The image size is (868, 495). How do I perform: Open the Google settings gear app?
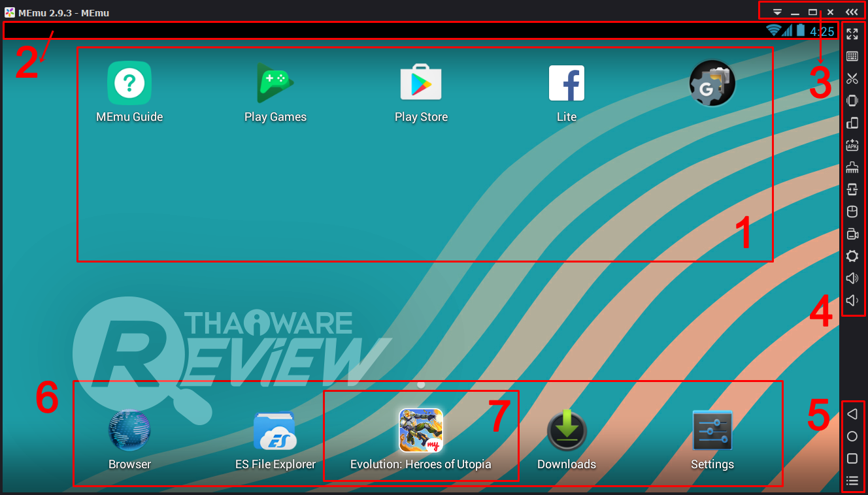pyautogui.click(x=712, y=83)
